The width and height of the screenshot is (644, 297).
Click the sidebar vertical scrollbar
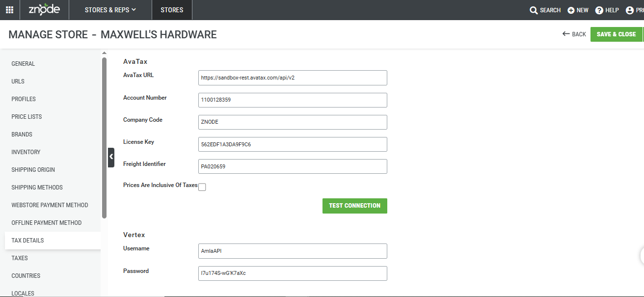click(x=104, y=138)
